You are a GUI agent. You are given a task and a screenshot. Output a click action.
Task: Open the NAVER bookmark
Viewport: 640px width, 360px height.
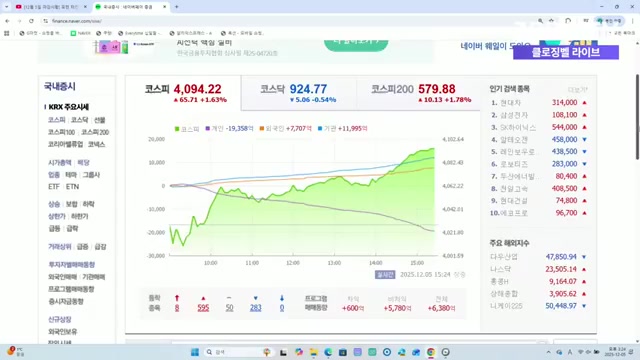point(80,33)
